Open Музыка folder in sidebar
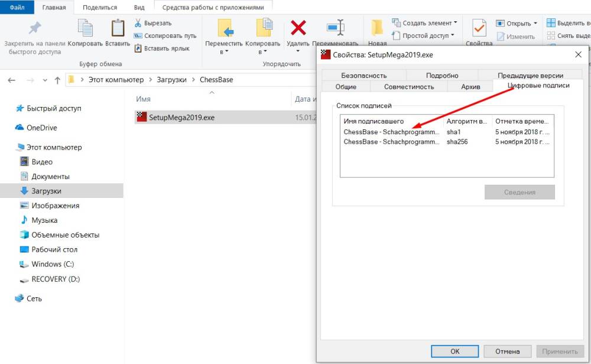 [x=44, y=220]
